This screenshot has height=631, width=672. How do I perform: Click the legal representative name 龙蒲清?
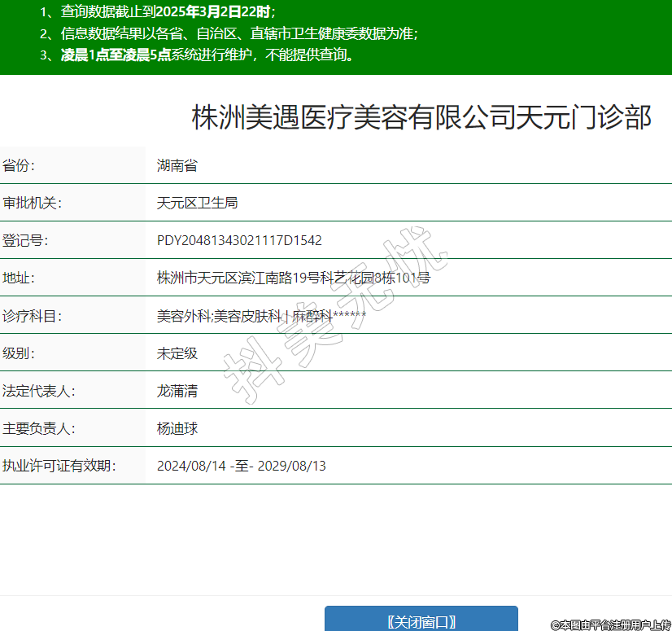(177, 391)
